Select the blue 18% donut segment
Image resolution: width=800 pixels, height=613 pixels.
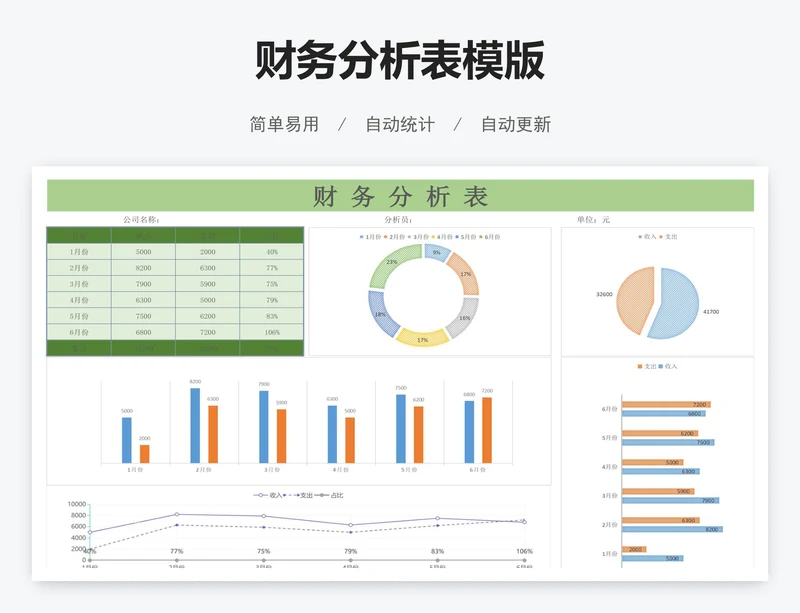(381, 314)
